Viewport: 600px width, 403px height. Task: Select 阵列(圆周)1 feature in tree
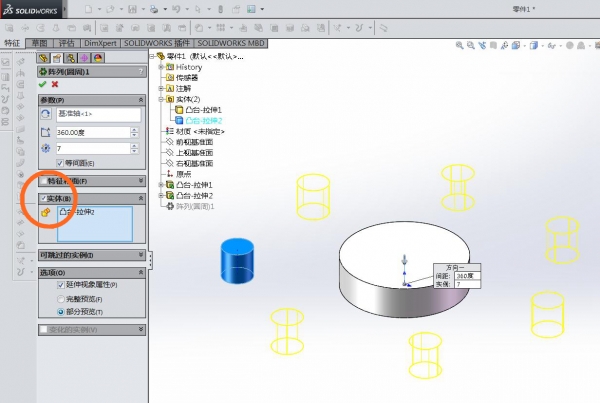click(x=195, y=206)
